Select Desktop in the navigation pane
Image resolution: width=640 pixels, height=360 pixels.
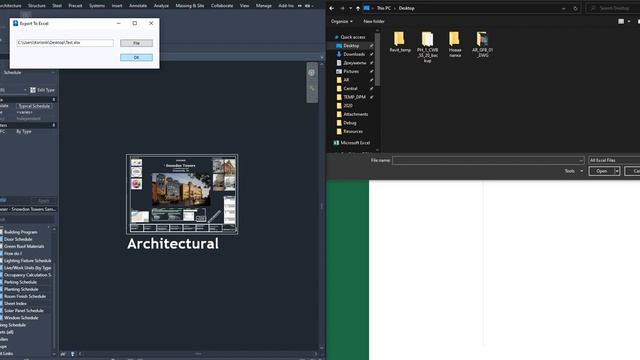point(351,46)
